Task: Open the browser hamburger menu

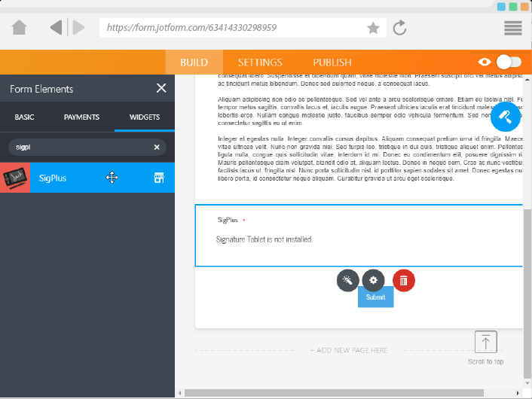Action: click(513, 28)
